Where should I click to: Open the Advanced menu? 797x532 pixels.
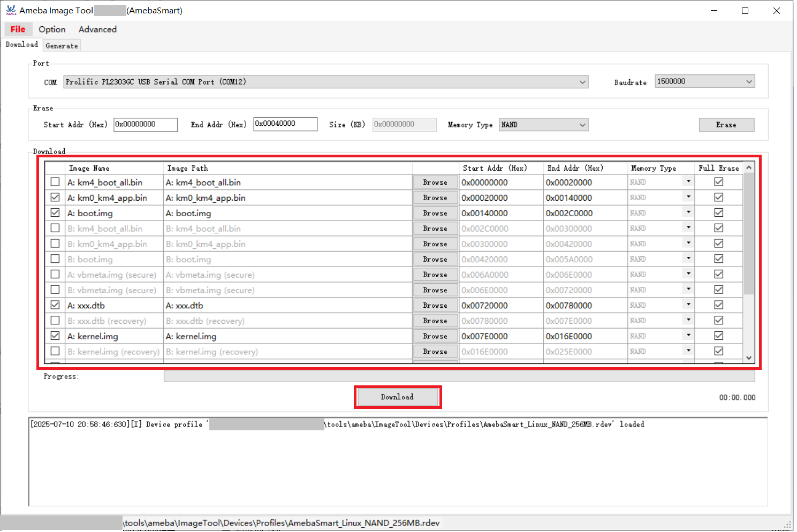(97, 29)
